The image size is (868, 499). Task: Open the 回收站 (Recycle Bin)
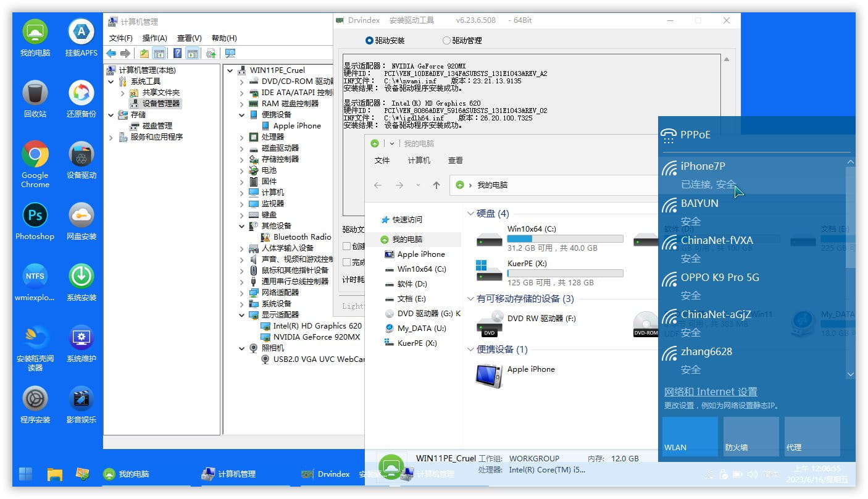(x=35, y=91)
